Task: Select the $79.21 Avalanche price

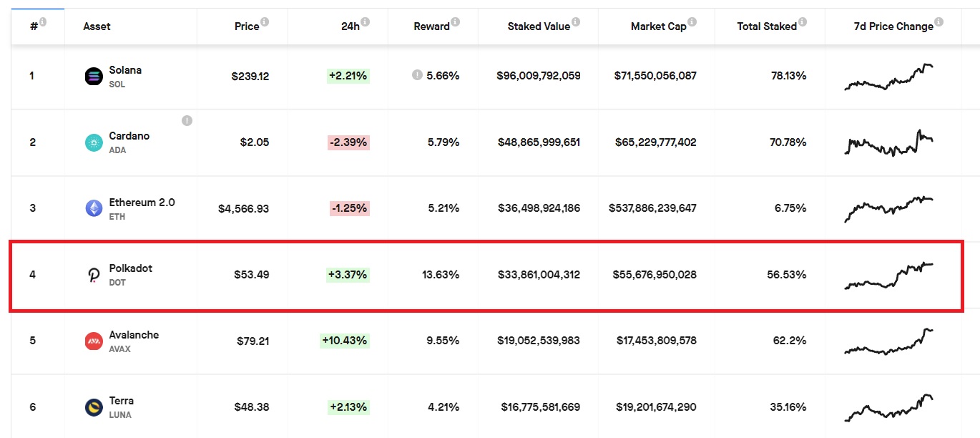Action: [x=253, y=341]
